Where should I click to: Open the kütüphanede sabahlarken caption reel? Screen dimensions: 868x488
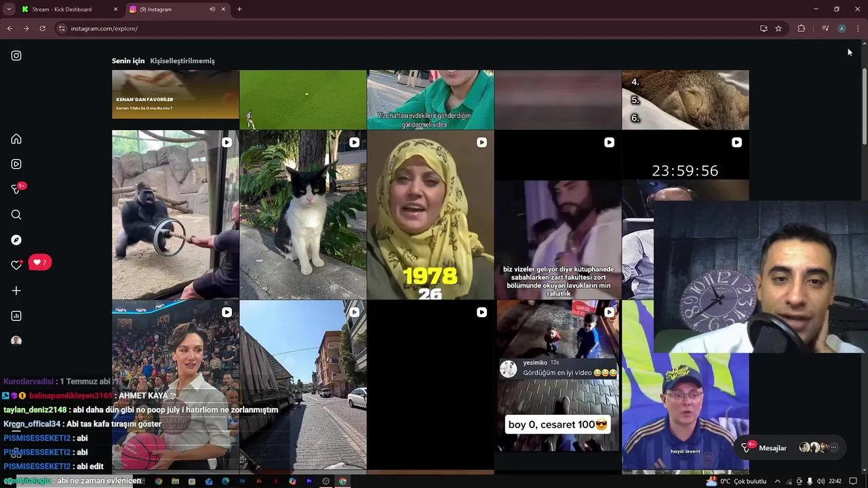557,215
